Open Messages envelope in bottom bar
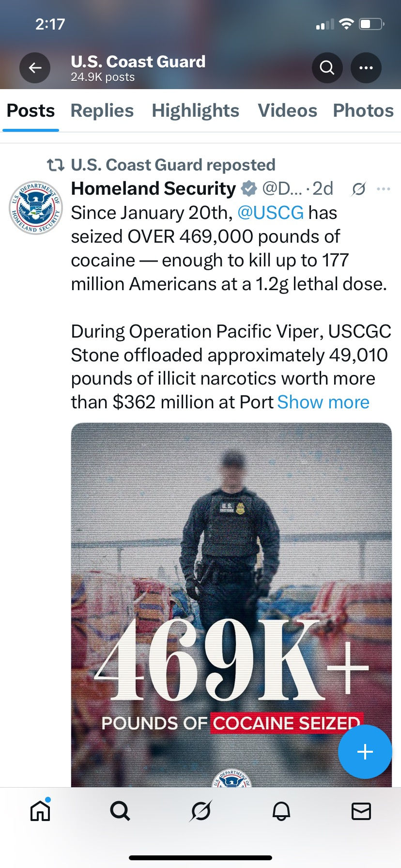This screenshot has height=868, width=401. [x=361, y=810]
